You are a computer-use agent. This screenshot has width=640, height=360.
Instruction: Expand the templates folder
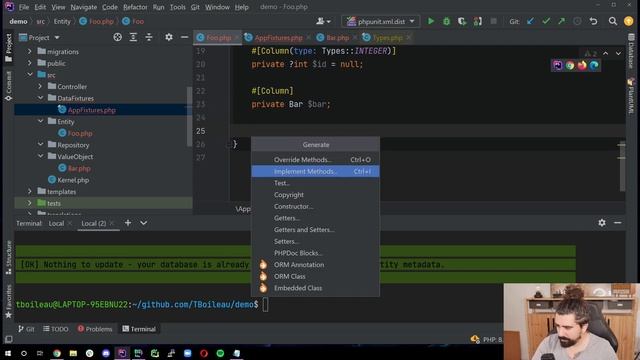pos(29,191)
